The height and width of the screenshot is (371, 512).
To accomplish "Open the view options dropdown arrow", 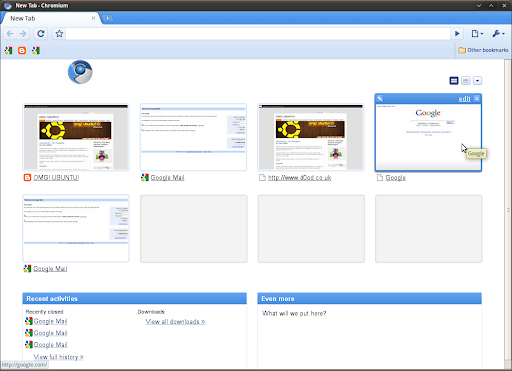I will [477, 81].
